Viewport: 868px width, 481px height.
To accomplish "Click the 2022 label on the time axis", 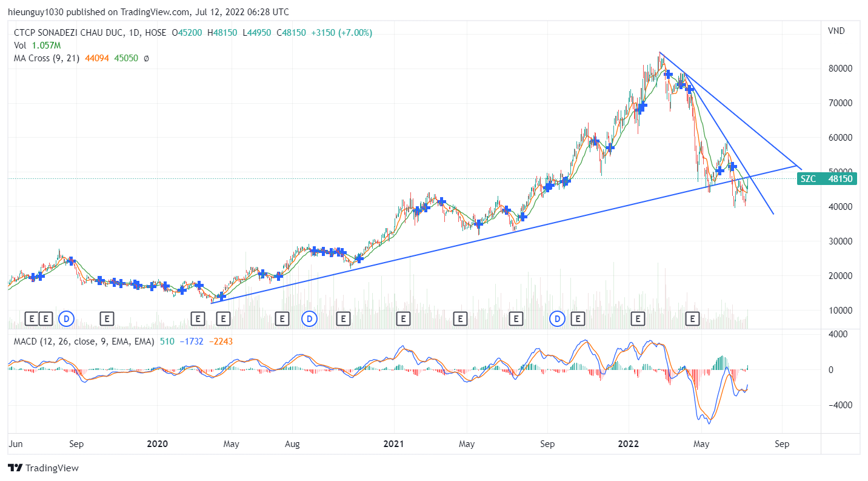I will (x=629, y=444).
